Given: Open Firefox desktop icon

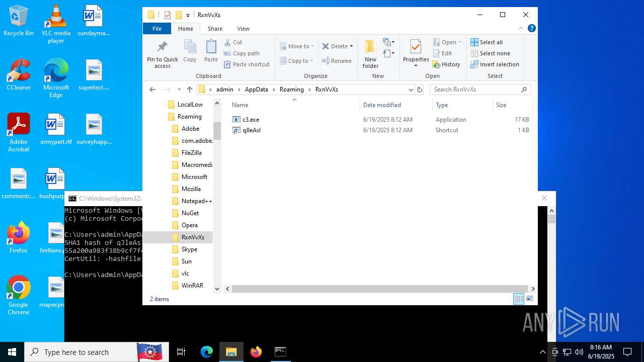Looking at the screenshot, I should 19,238.
